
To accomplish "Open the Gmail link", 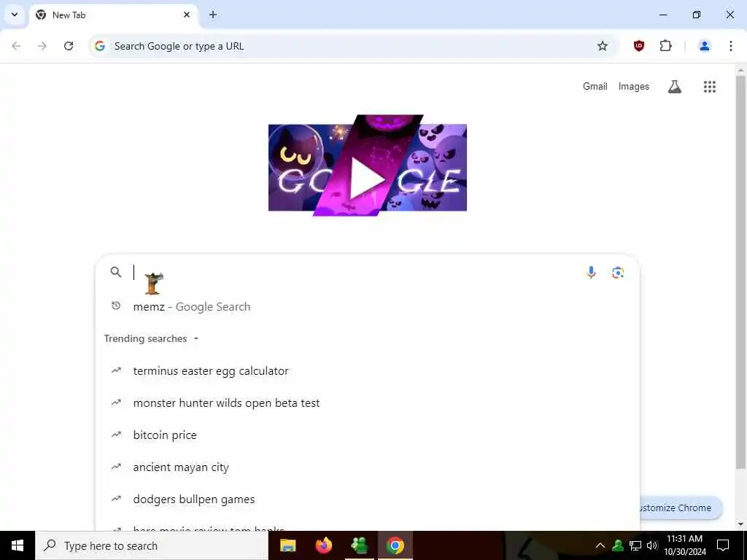I will pyautogui.click(x=595, y=86).
